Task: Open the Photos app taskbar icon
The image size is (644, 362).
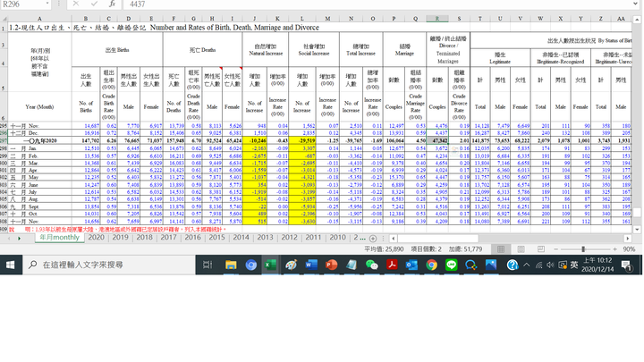Action: 491,265
